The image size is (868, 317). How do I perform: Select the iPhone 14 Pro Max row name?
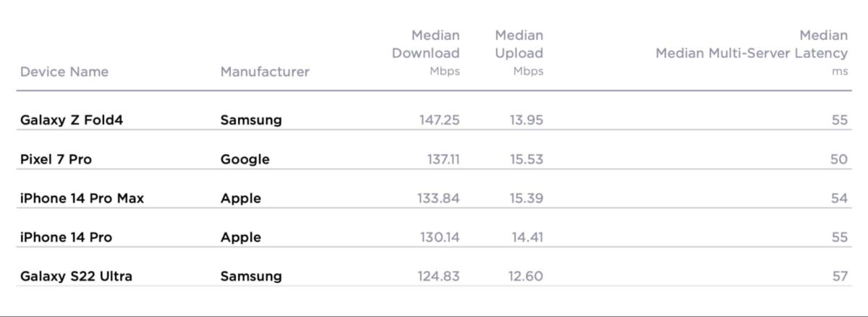click(82, 198)
